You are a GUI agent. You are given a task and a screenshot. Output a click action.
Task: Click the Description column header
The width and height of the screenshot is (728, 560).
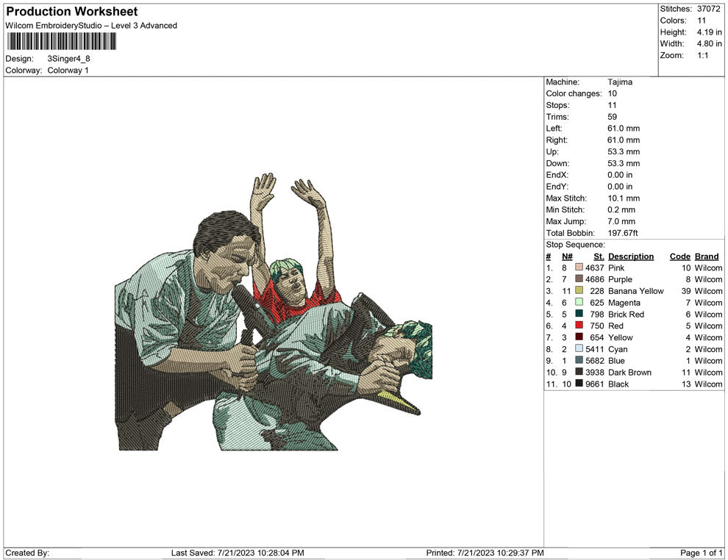pos(630,256)
